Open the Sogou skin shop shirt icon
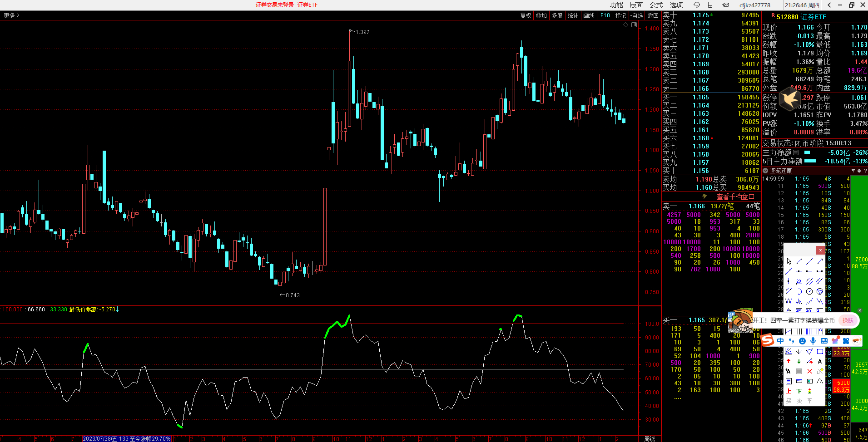 835,341
